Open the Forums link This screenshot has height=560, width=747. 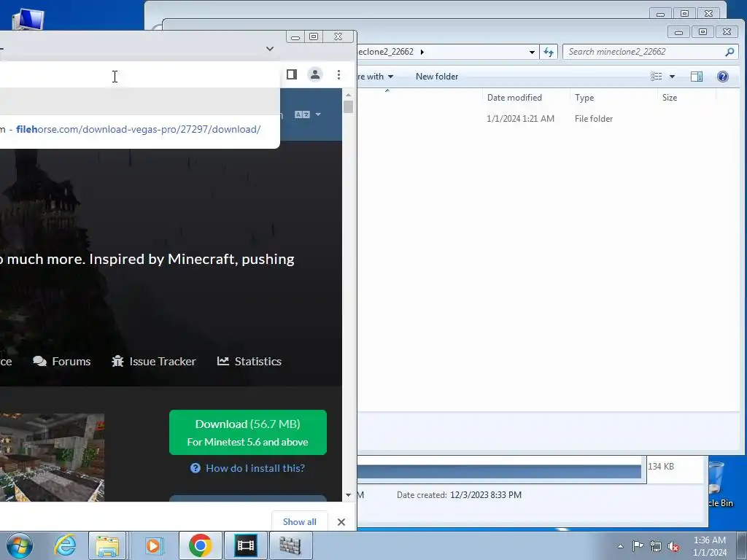click(x=62, y=362)
